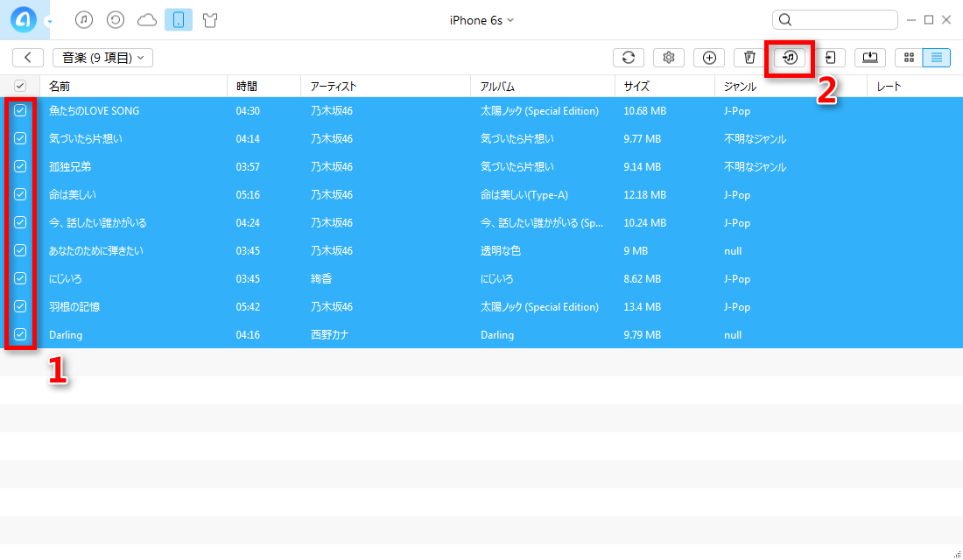Viewport: 963px width, 560px height.
Task: Open the iTunes library music icon
Action: (x=84, y=20)
